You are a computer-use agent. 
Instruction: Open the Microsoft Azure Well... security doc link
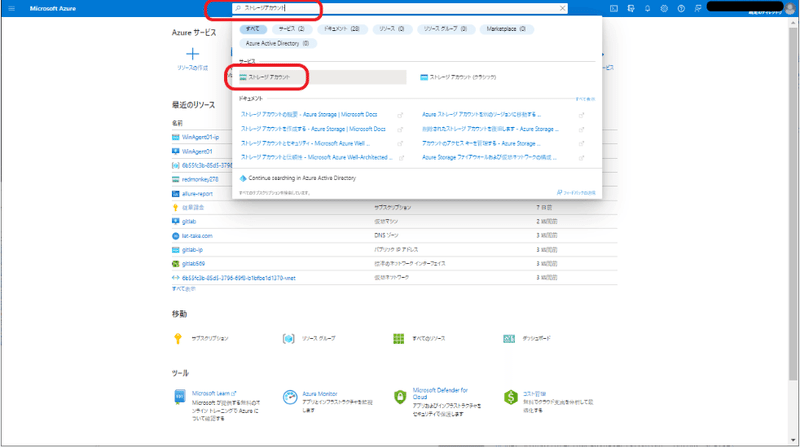pyautogui.click(x=305, y=143)
